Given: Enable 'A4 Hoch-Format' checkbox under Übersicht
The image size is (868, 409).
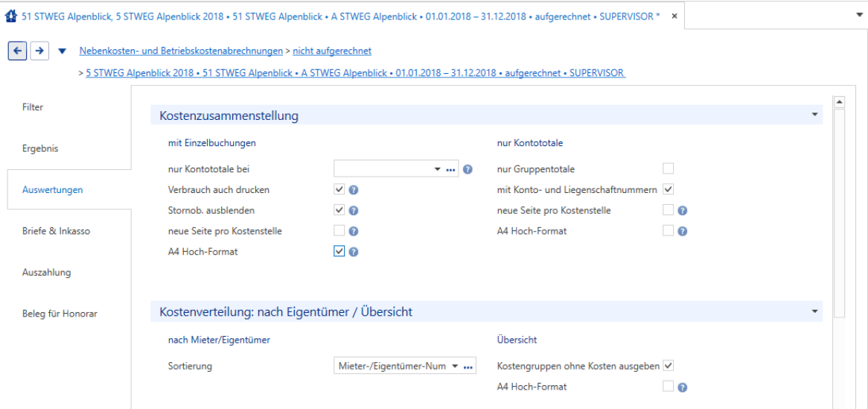Looking at the screenshot, I should (668, 386).
